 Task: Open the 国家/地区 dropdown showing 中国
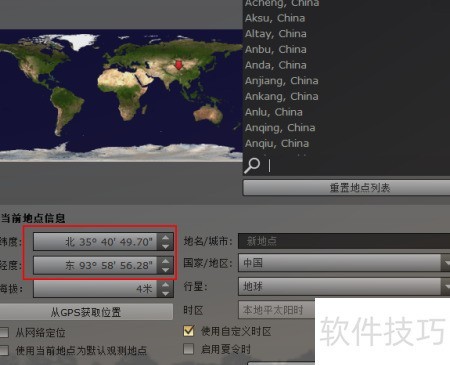344,263
